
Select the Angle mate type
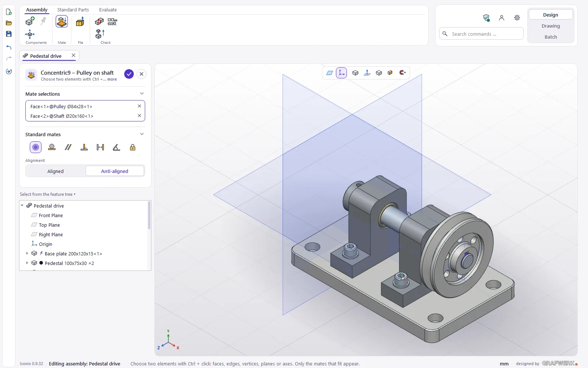[x=116, y=147]
